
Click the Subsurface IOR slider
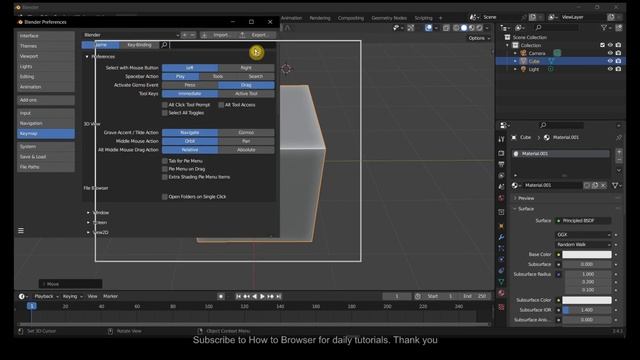(587, 310)
